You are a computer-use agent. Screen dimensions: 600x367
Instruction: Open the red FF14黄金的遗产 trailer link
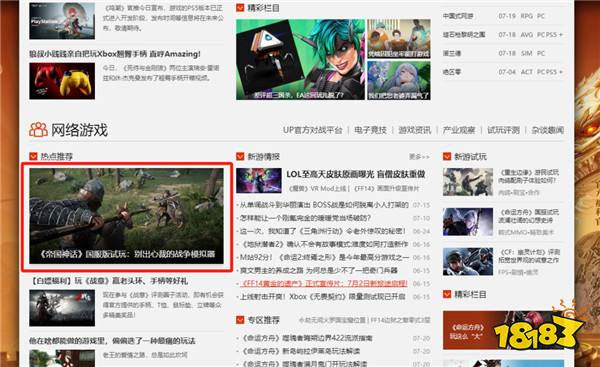(324, 284)
